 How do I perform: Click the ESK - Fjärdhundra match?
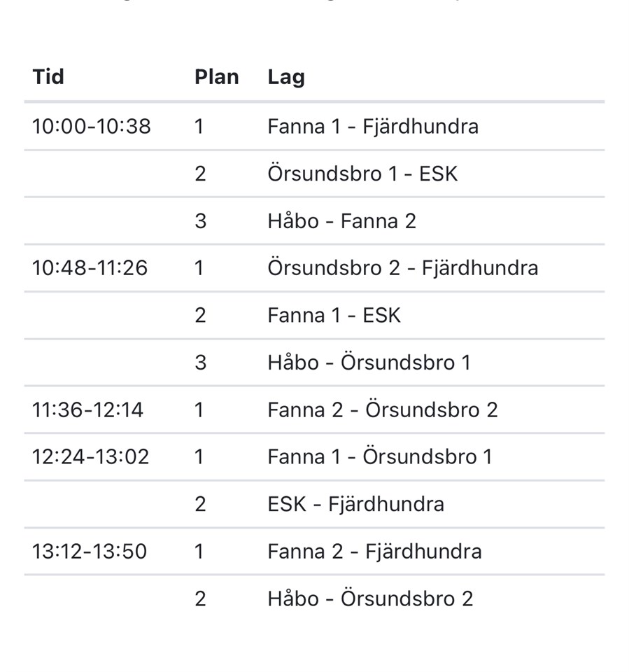click(355, 504)
